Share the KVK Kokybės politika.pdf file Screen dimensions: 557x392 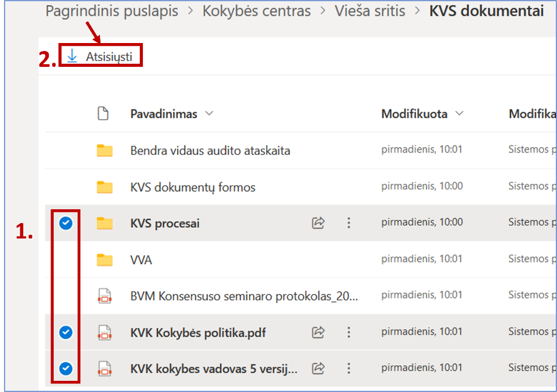318,333
